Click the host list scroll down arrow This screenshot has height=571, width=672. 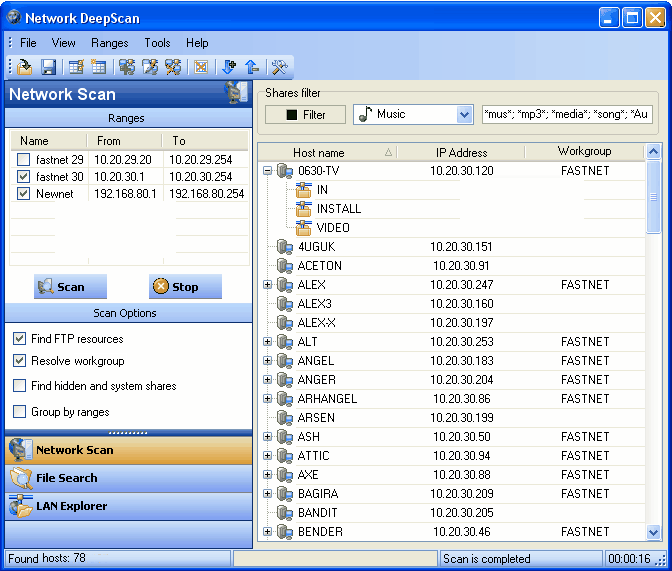click(x=654, y=532)
